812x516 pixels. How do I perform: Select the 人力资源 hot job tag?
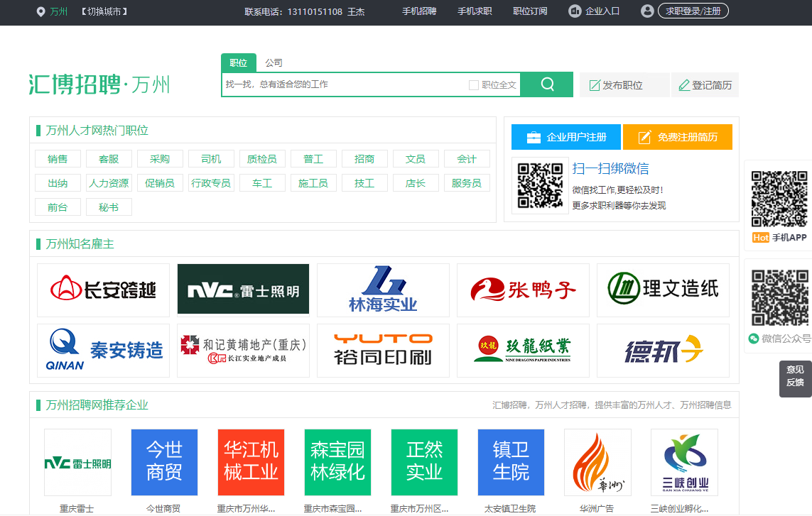(109, 182)
